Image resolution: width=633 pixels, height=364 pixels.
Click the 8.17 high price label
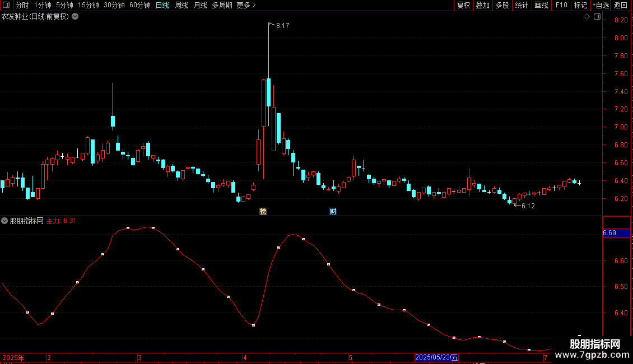(x=282, y=26)
